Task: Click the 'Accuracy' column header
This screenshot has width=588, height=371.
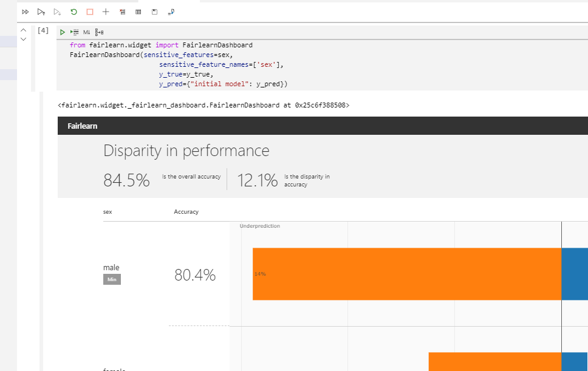Action: (186, 212)
